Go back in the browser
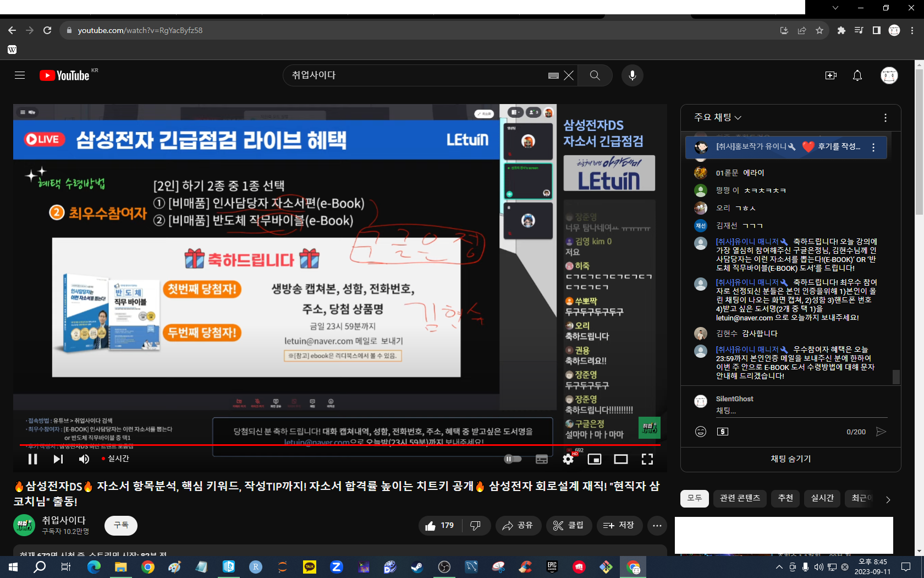This screenshot has height=578, width=924. coord(12,30)
